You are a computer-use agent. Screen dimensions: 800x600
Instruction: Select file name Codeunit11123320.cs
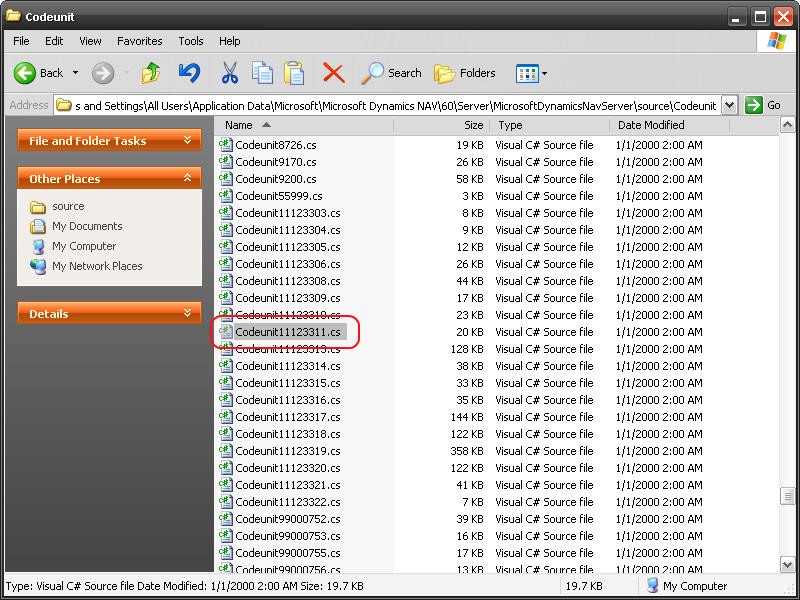click(288, 468)
